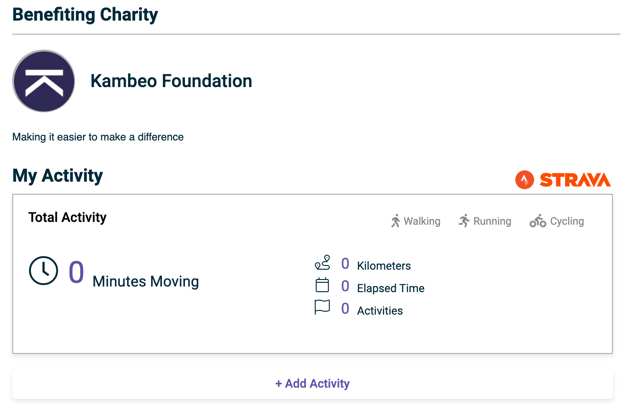
Task: Click the cycling bike icon
Action: coord(538,221)
